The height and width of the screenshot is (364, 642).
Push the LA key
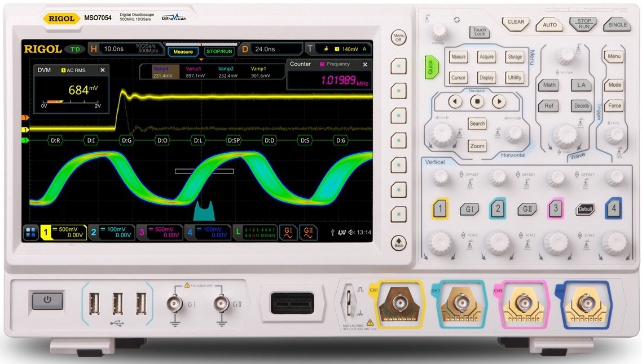click(x=582, y=85)
